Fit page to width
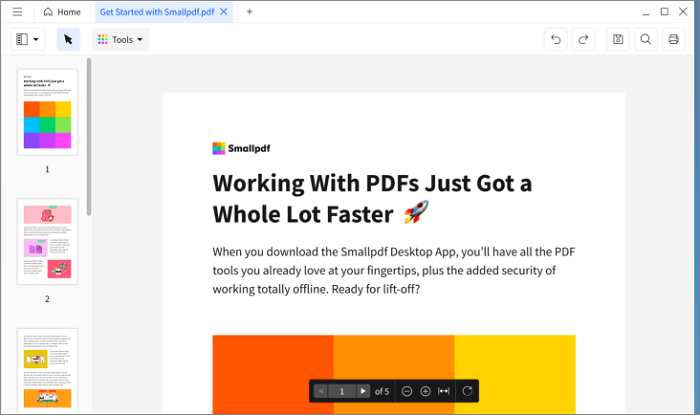Image resolution: width=700 pixels, height=415 pixels. coord(444,391)
